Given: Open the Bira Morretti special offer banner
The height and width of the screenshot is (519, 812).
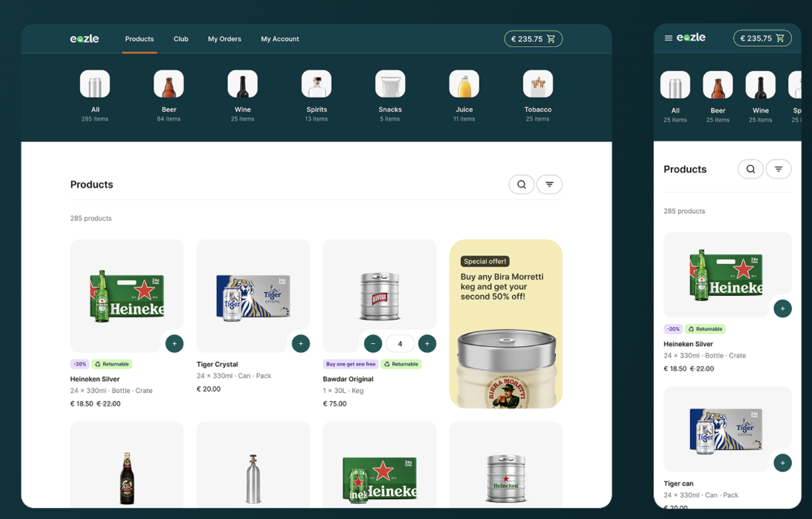Looking at the screenshot, I should (506, 324).
